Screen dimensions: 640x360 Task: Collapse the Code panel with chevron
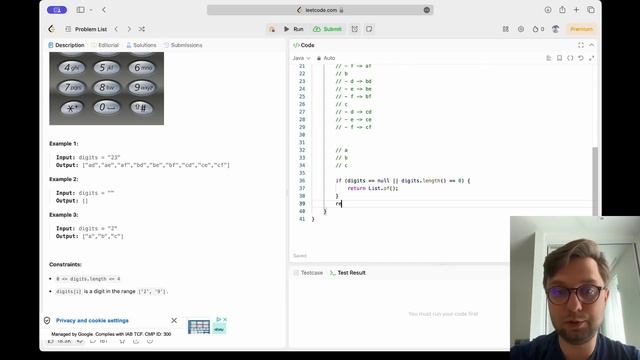[x=591, y=45]
